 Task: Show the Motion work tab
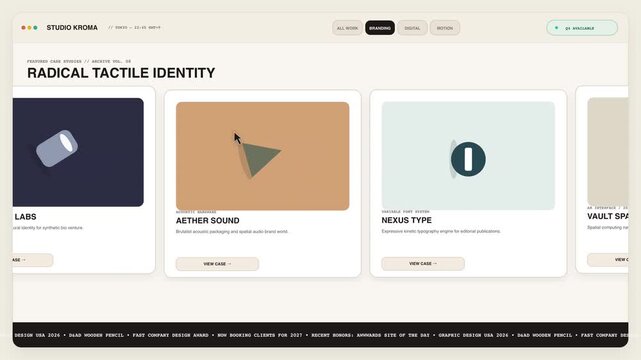(445, 28)
